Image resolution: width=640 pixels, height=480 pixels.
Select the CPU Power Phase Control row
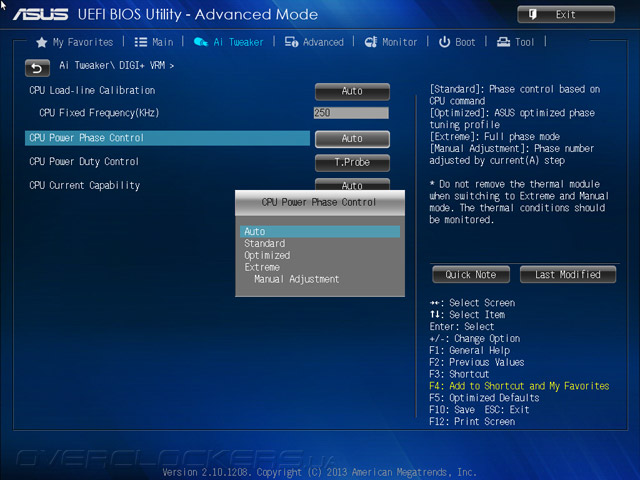coord(167,138)
